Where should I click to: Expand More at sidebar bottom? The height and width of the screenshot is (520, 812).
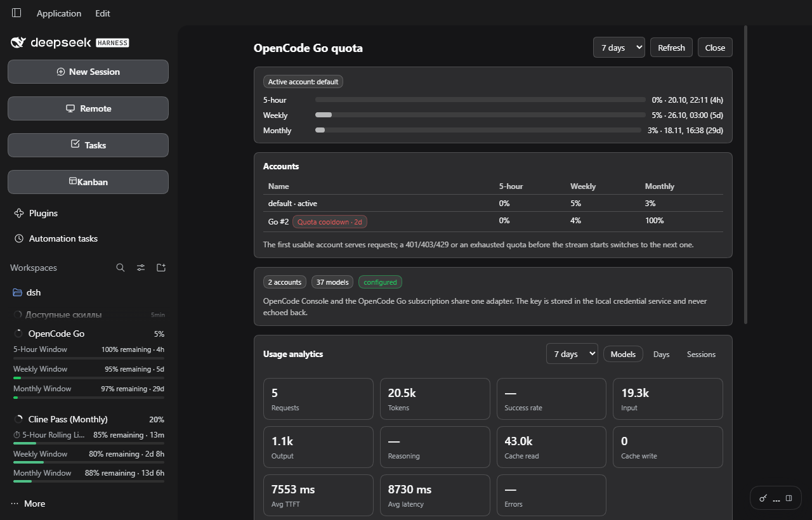29,504
